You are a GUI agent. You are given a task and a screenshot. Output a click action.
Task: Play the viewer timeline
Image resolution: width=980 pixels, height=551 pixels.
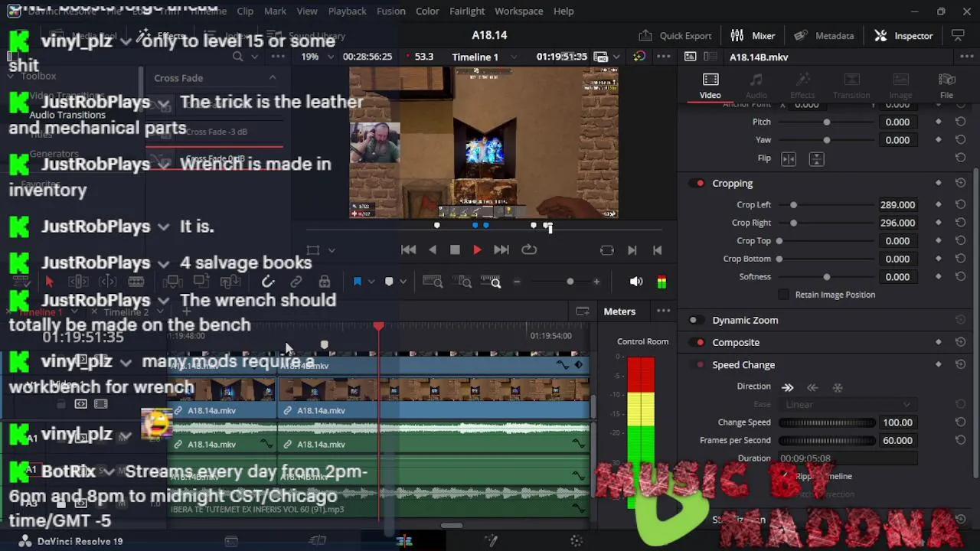477,250
